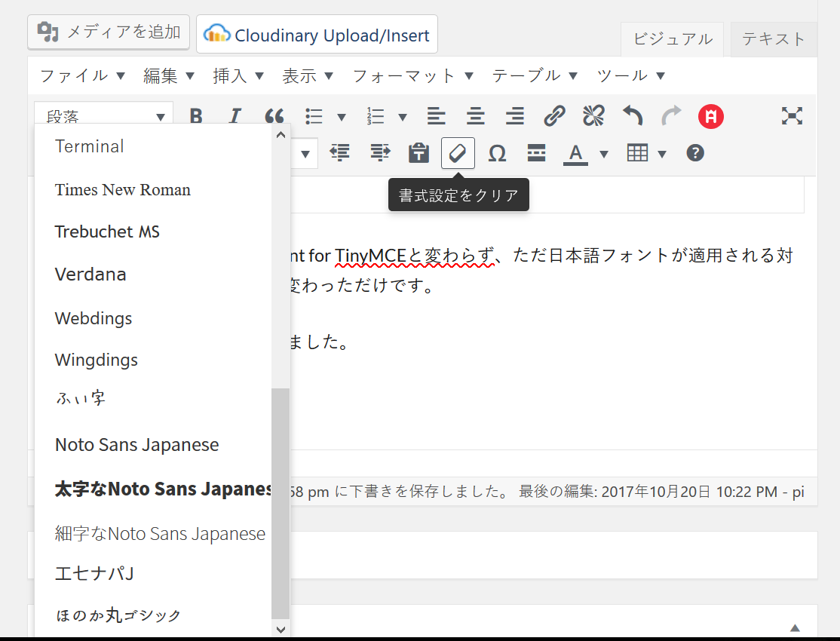
Task: Select Wingdings font
Action: [x=153, y=360]
